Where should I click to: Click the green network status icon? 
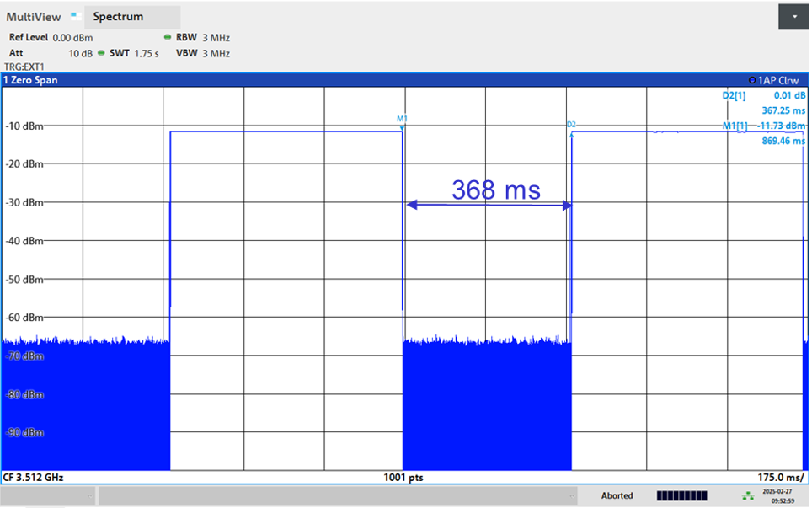click(x=747, y=495)
